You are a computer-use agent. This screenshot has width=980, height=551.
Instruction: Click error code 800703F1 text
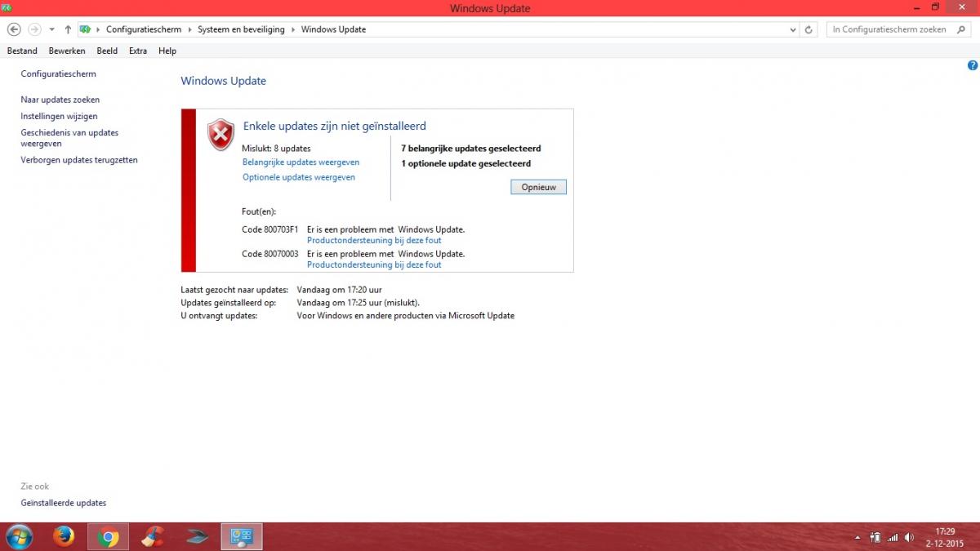[270, 229]
